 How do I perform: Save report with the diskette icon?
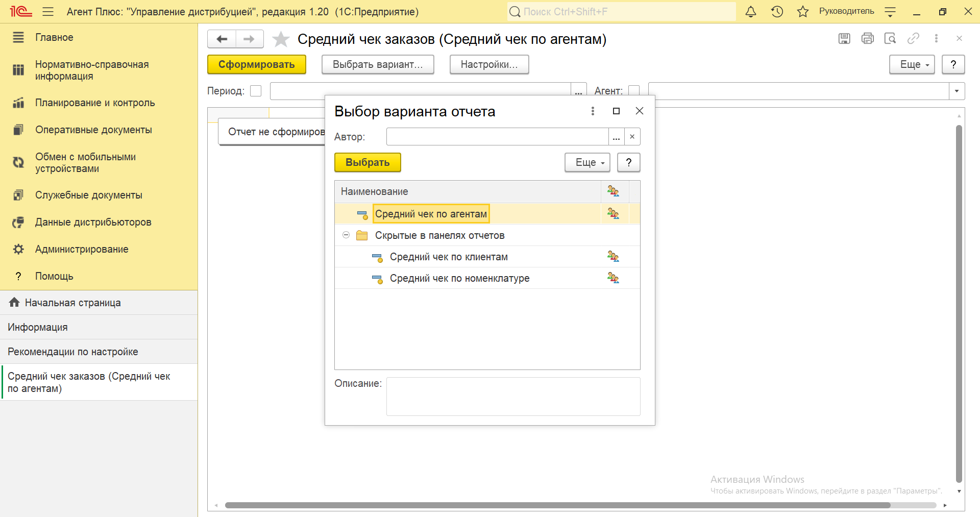pos(844,38)
